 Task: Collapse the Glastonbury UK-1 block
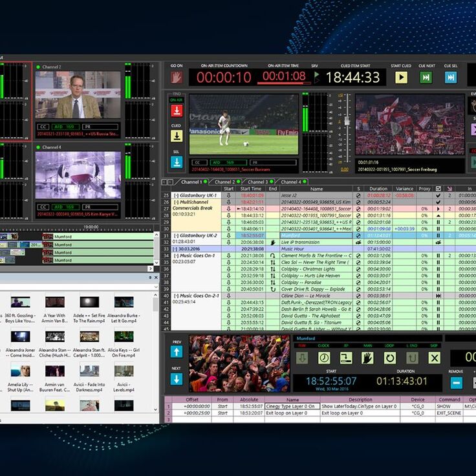pyautogui.click(x=176, y=195)
